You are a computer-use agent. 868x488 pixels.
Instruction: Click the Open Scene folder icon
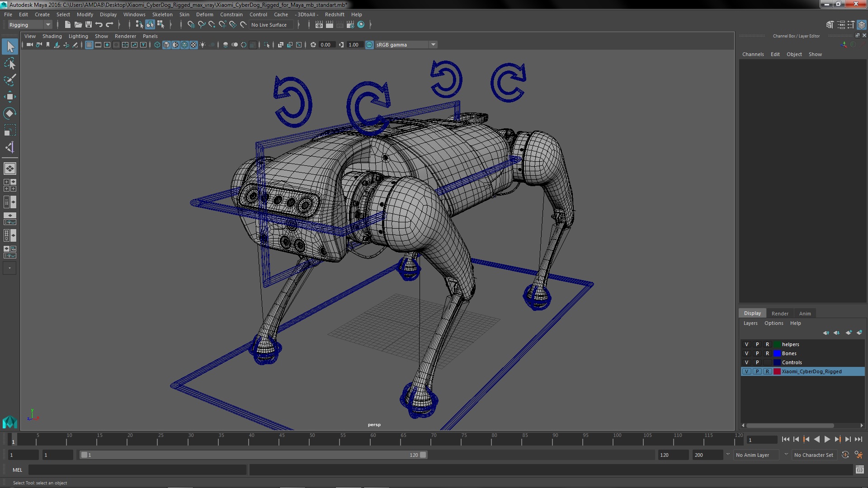pos(78,25)
